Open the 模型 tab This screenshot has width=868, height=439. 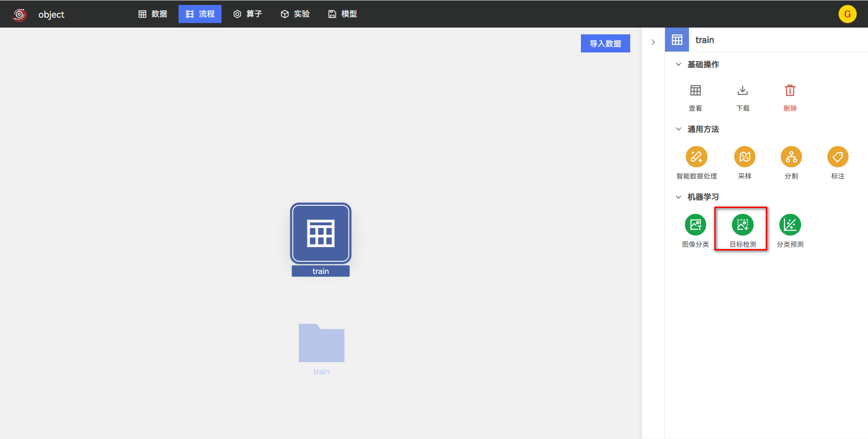tap(343, 14)
